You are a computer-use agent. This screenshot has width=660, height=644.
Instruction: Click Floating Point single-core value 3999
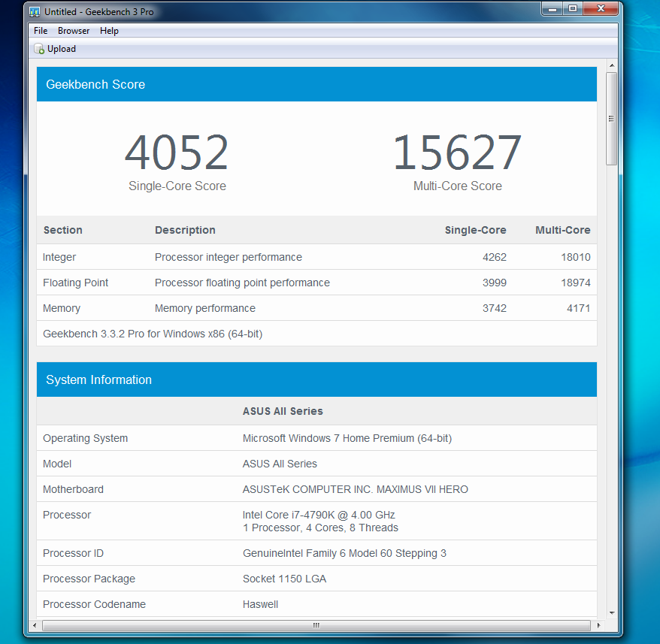(495, 283)
